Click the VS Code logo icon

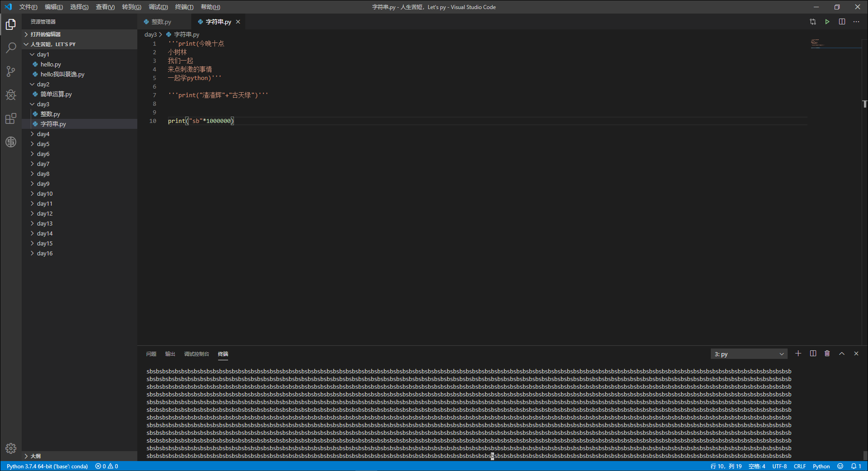click(x=8, y=7)
